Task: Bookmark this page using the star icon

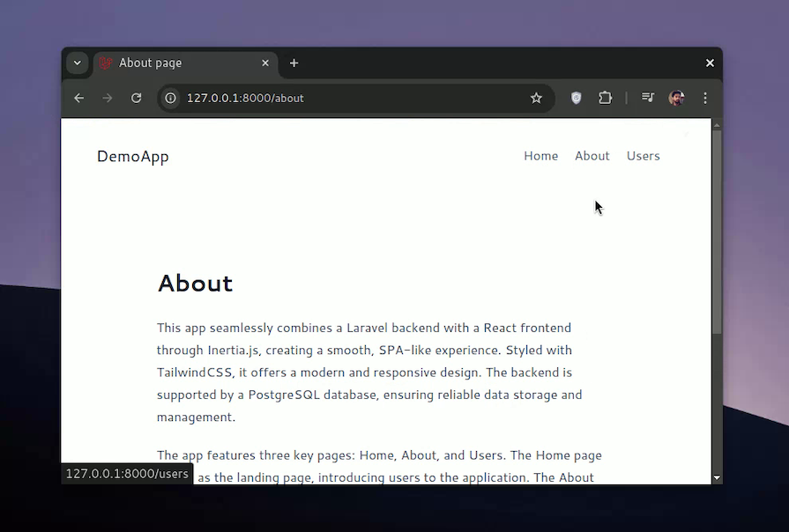Action: [537, 98]
